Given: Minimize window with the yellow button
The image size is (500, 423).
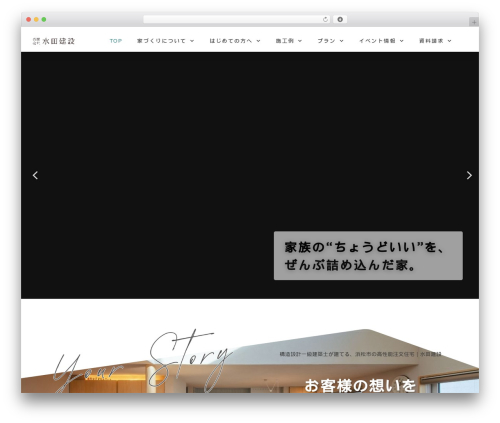Looking at the screenshot, I should (36, 20).
